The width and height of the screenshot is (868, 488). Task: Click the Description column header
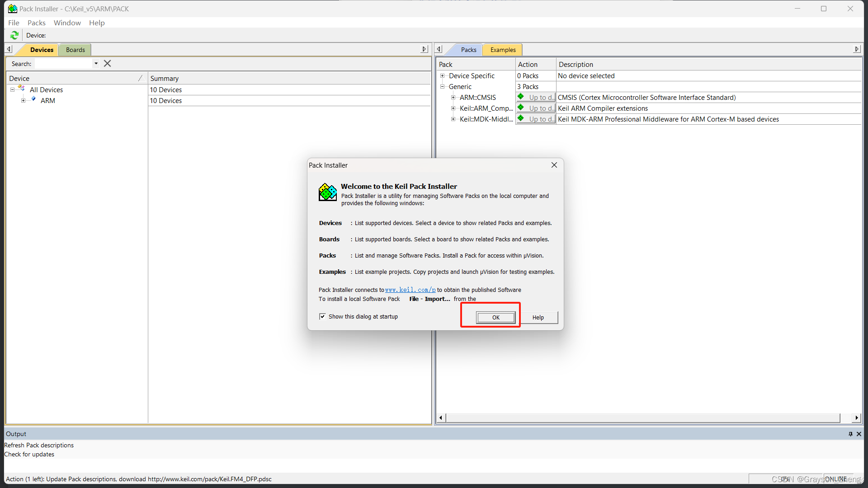709,64
